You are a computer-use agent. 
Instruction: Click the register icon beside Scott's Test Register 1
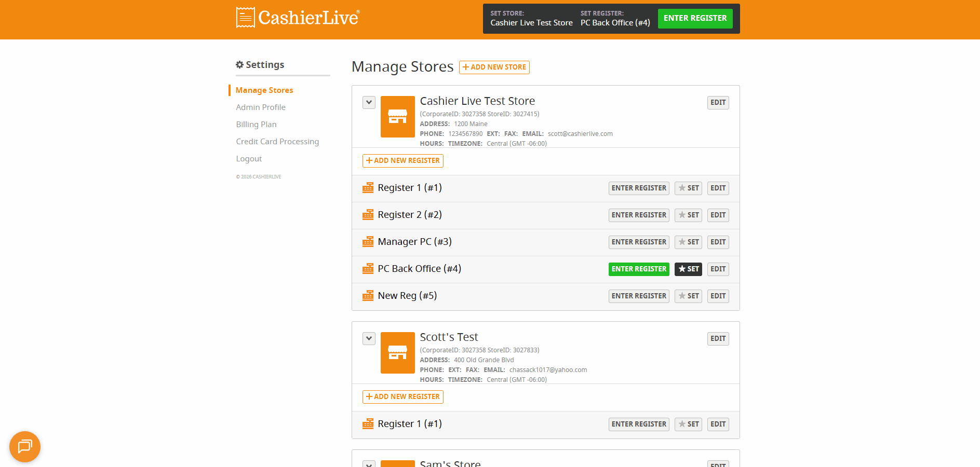[x=368, y=424]
